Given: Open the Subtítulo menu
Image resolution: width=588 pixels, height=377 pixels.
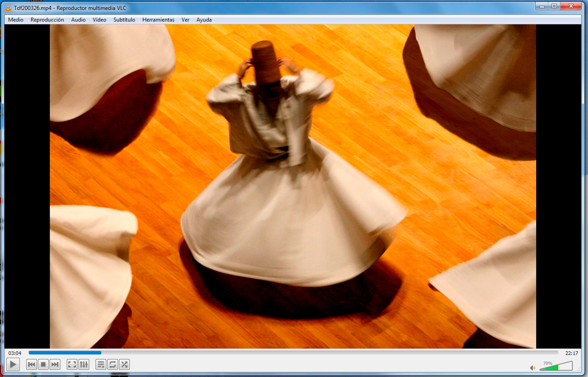Looking at the screenshot, I should click(124, 20).
